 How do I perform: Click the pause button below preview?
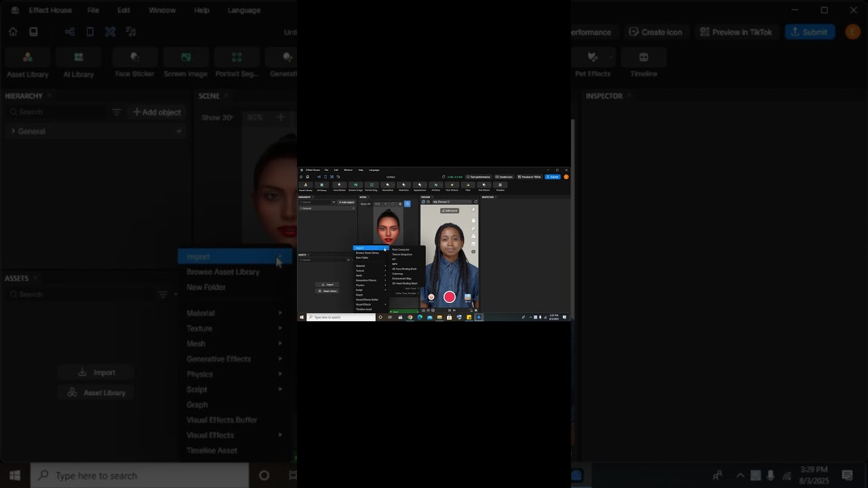(x=450, y=310)
